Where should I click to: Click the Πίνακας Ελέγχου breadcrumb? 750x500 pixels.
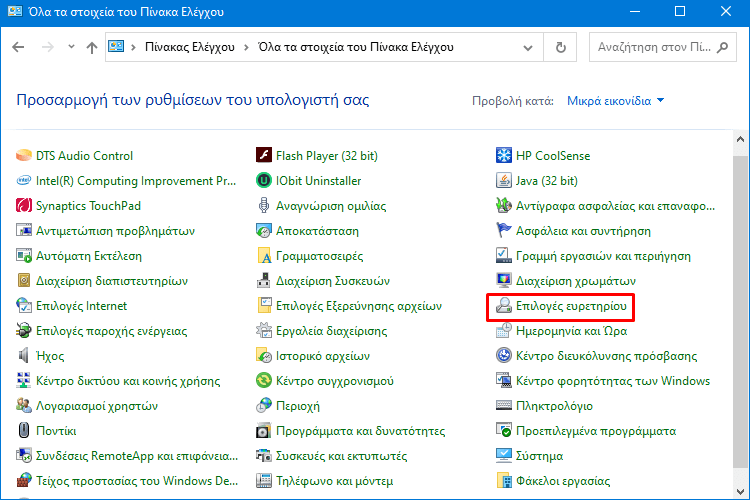[190, 47]
